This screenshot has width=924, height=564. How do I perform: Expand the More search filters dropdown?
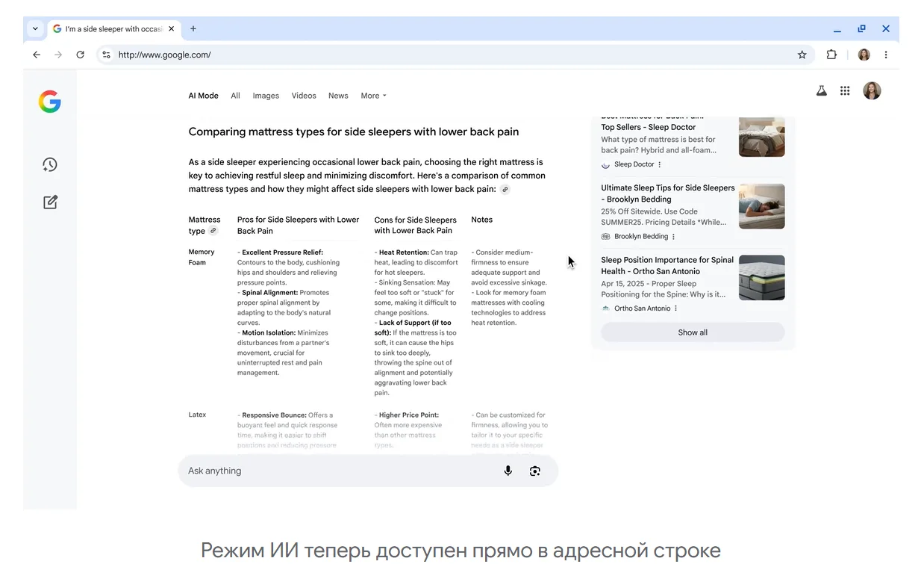tap(373, 96)
